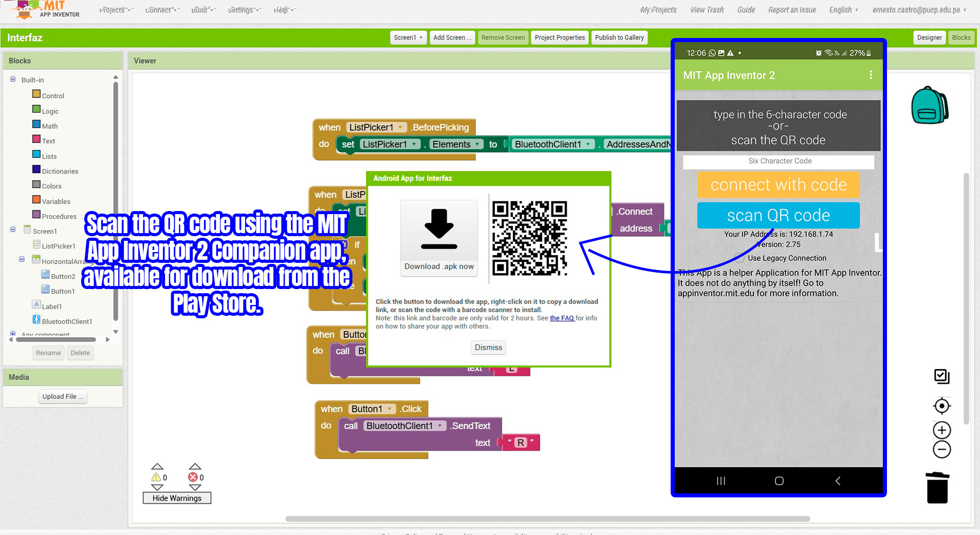This screenshot has width=980, height=535.
Task: Click the Add Screen button
Action: 452,37
